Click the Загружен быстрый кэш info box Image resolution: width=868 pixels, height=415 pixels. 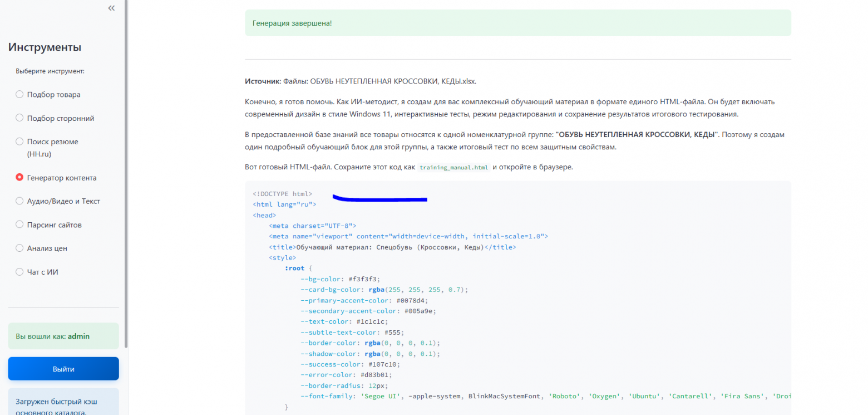(63, 404)
